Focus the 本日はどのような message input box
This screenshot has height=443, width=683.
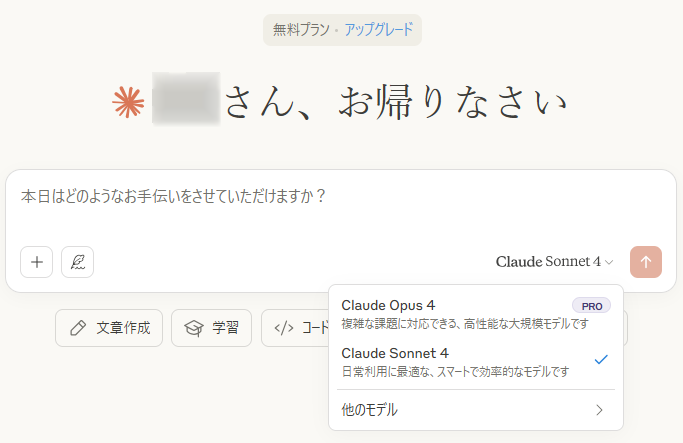(x=341, y=209)
